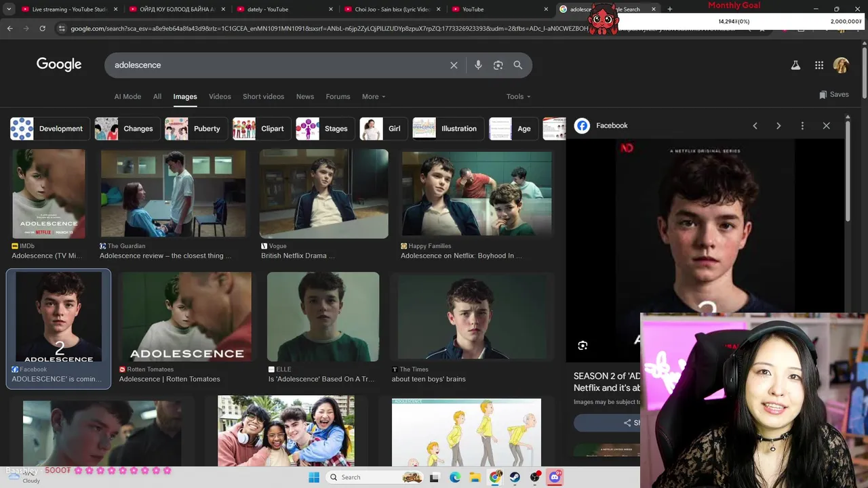The height and width of the screenshot is (488, 868).
Task: Open the Google apps grid
Action: pyautogui.click(x=819, y=65)
